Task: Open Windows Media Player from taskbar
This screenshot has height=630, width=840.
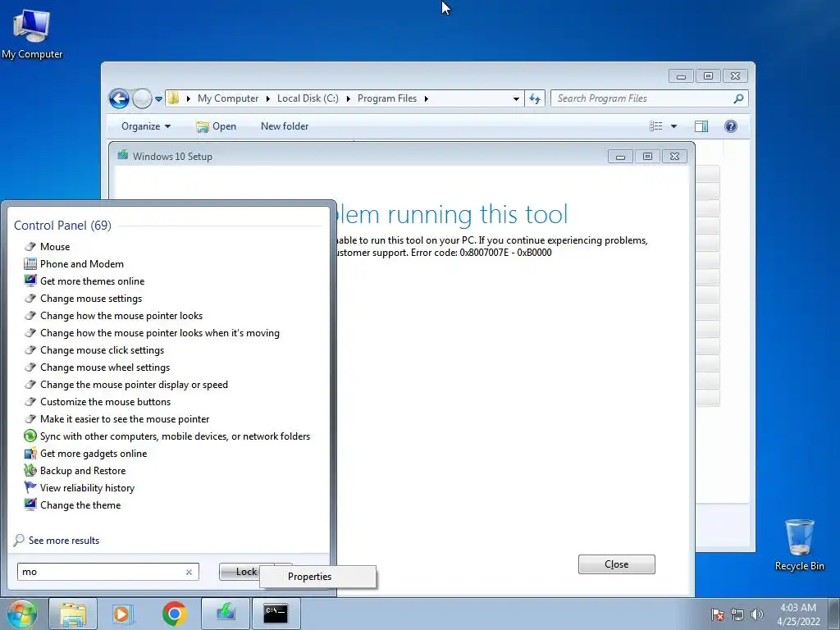Action: (123, 614)
